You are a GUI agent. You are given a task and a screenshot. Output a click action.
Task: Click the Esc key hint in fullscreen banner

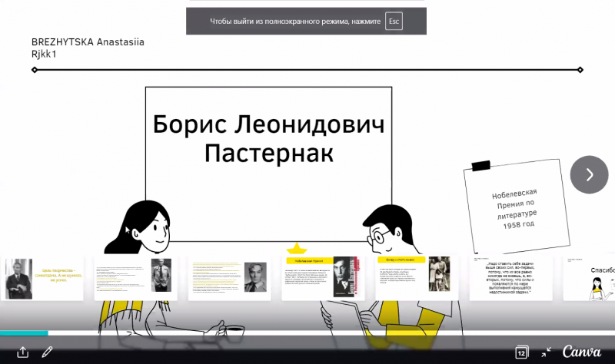[x=394, y=22]
